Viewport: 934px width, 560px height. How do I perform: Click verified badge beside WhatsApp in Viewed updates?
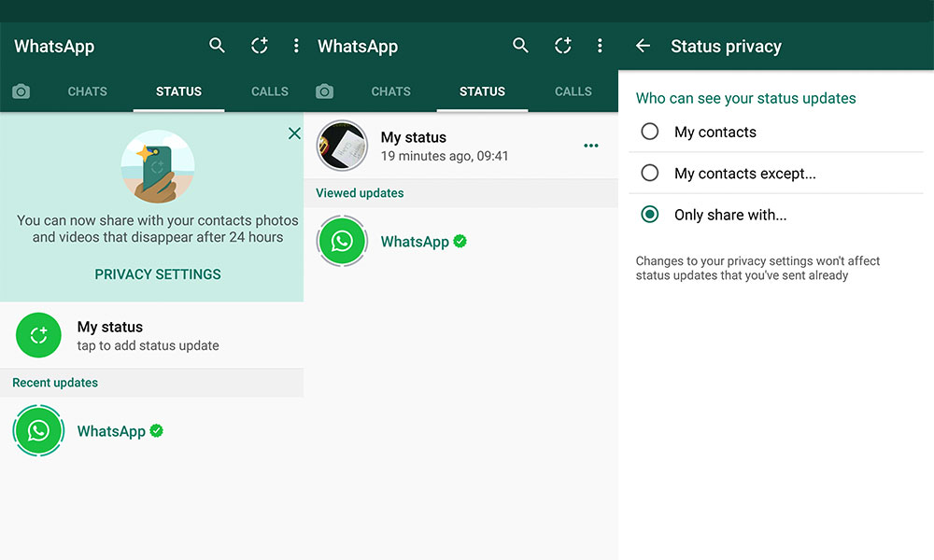coord(460,241)
